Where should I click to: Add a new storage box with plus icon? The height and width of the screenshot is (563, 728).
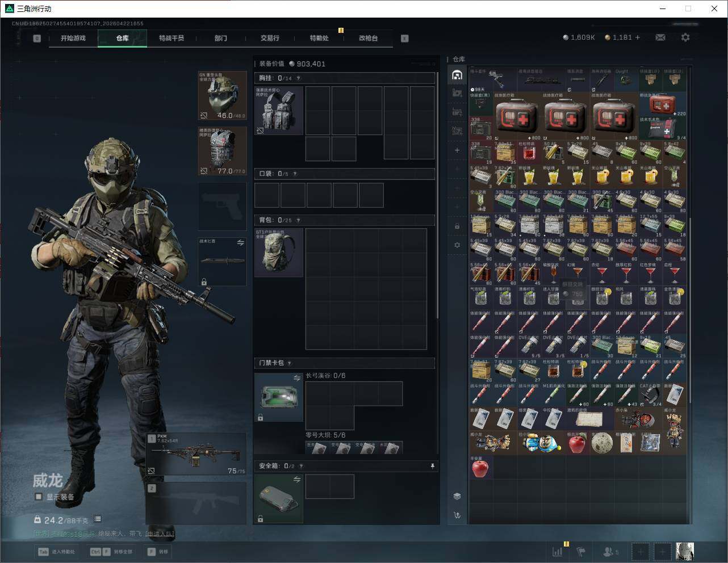(x=457, y=150)
